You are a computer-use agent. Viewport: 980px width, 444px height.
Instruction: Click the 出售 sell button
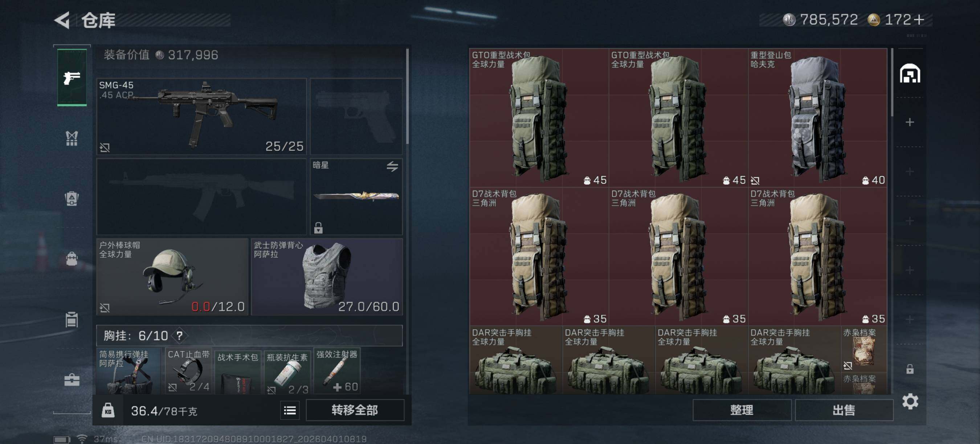844,410
